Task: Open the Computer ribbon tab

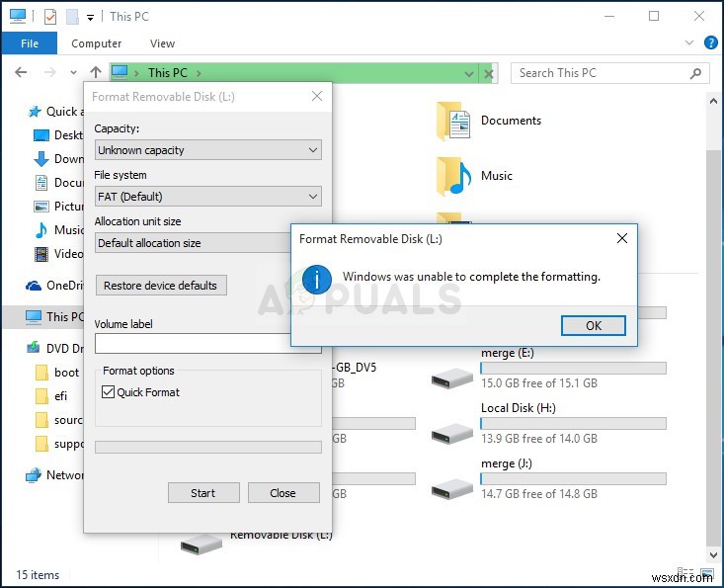Action: [x=96, y=43]
